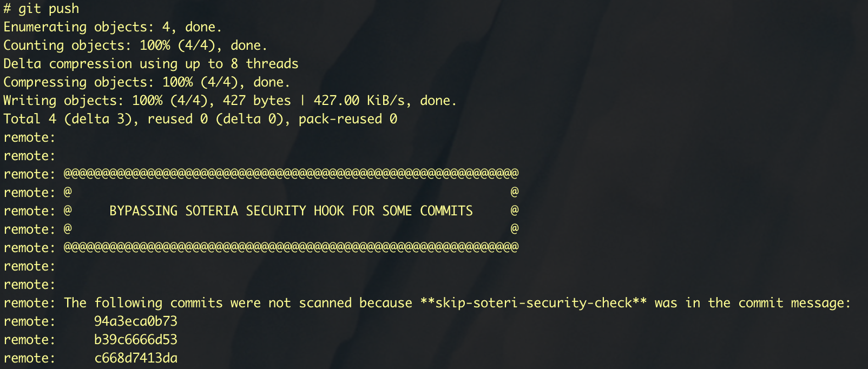Click the "Counting objects" output line
Image resolution: width=868 pixels, height=369 pixels.
coord(135,45)
